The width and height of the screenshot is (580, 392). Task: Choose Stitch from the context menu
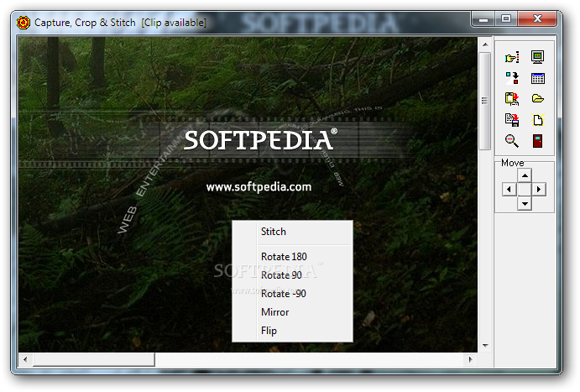point(293,232)
